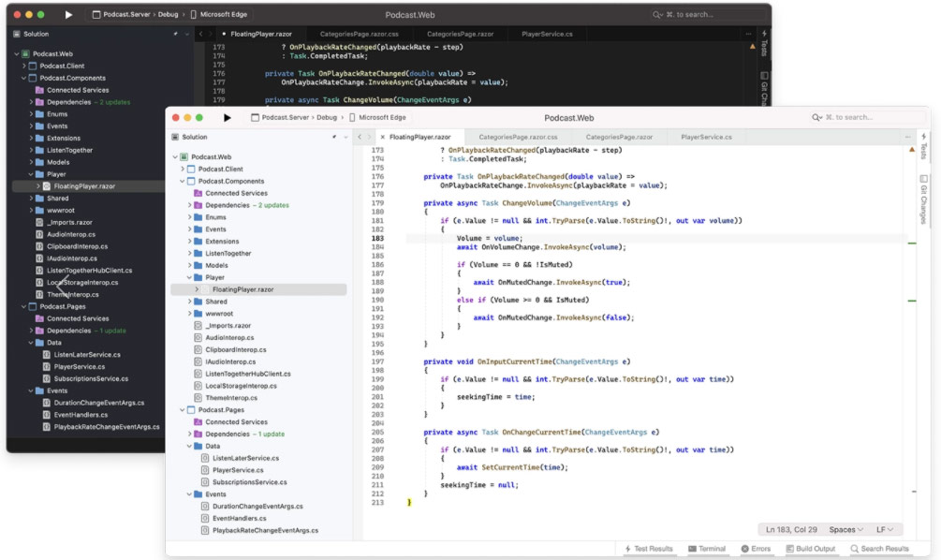
Task: Click the Errors icon in the bottom bar
Action: pos(744,549)
